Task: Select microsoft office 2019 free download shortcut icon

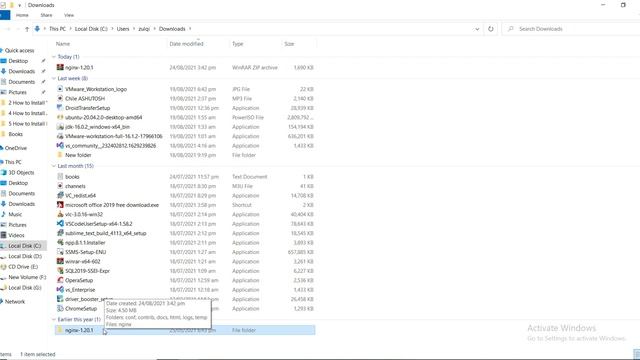Action: coord(60,205)
